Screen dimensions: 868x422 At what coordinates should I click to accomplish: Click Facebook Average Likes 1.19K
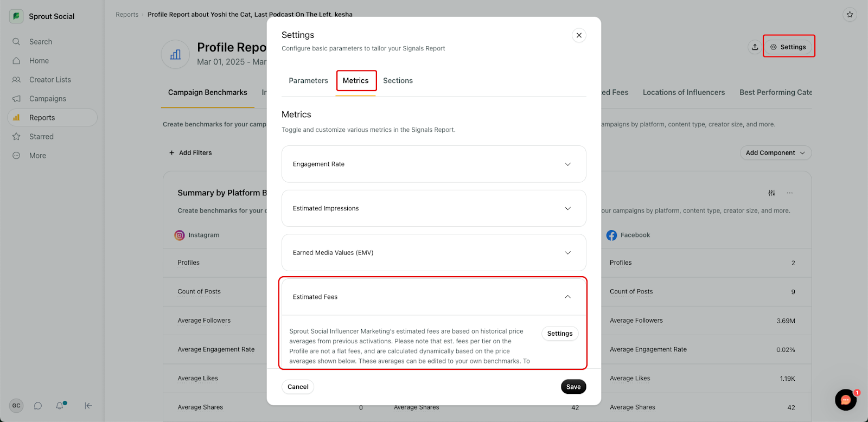click(787, 379)
